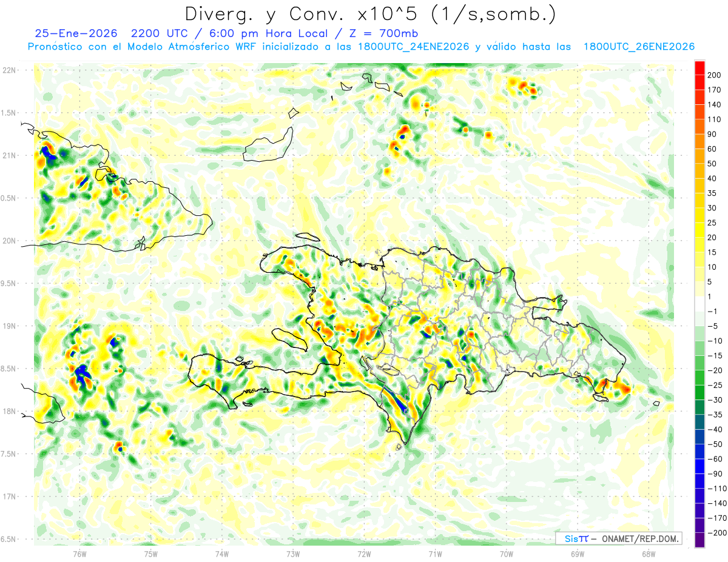Select the -140 color scale value
This screenshot has width=728, height=562.
(718, 504)
